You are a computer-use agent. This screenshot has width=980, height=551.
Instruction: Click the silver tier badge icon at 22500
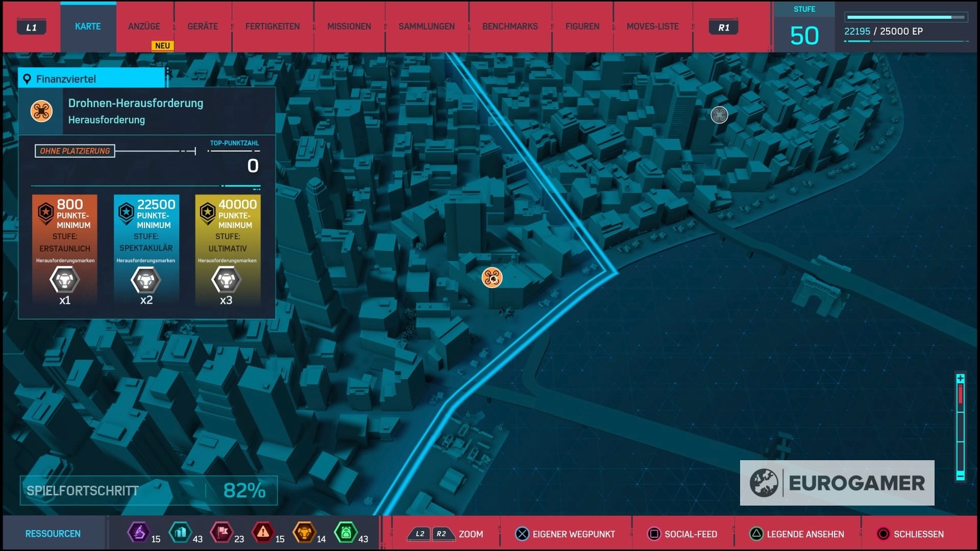(x=126, y=213)
